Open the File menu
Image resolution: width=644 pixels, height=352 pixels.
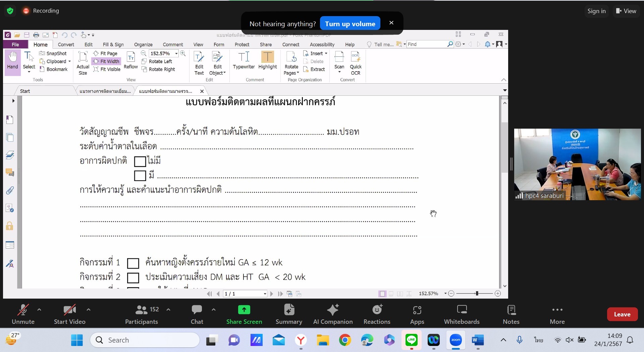tap(15, 45)
